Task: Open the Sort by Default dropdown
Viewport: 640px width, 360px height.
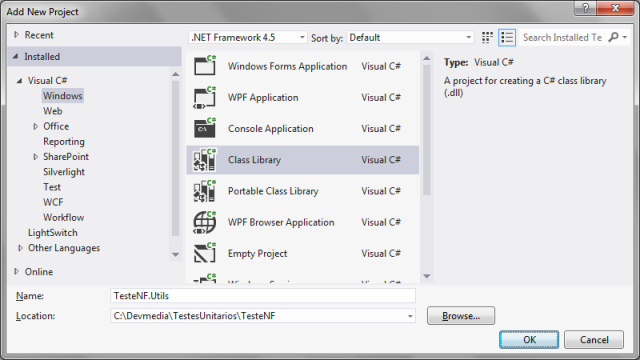Action: click(x=410, y=38)
